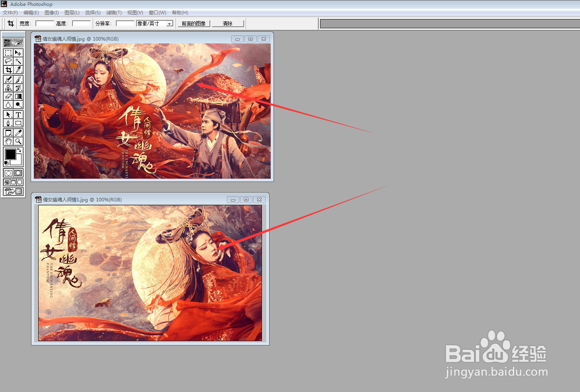Click the 倩女幽魂人间情1.jpg poster image canvas

[150, 273]
